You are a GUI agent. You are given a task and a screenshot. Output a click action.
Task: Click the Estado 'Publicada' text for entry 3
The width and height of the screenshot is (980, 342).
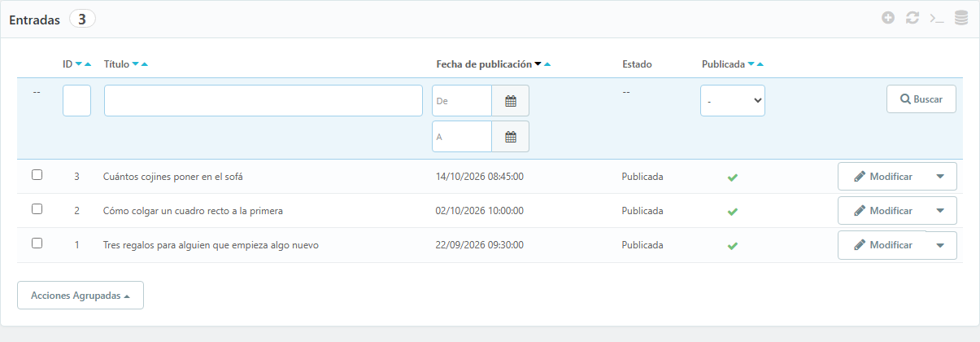[x=642, y=177]
